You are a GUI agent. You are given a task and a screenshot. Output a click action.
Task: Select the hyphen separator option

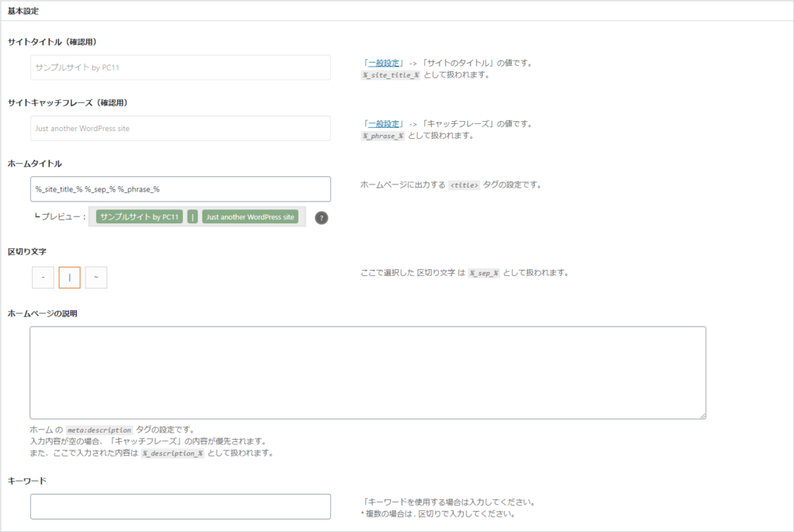click(43, 278)
